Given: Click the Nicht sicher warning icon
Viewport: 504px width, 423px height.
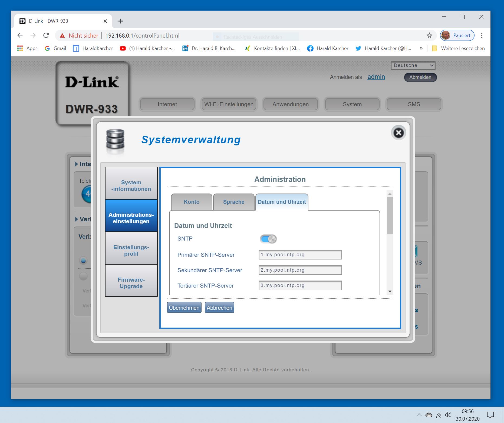Looking at the screenshot, I should click(x=62, y=36).
